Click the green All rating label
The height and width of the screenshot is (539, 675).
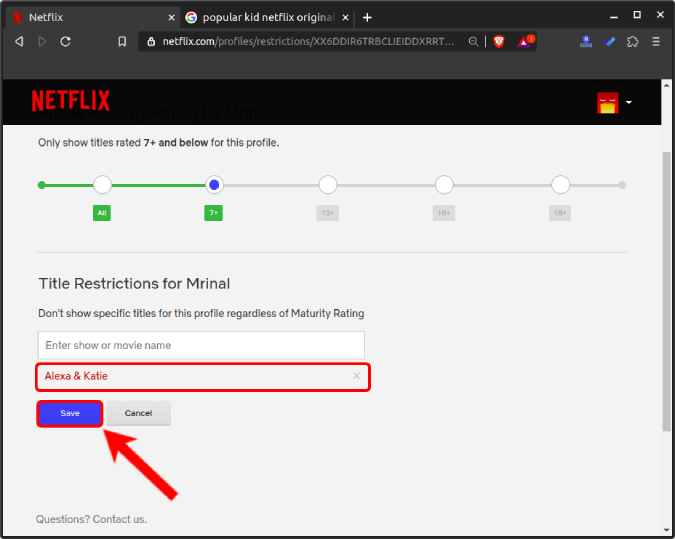[x=102, y=213]
